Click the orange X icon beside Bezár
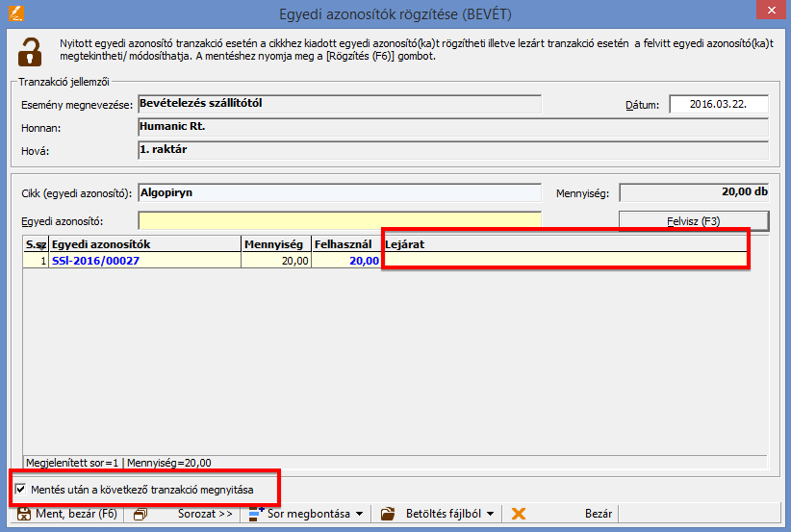Screen dimensions: 791x532 [x=519, y=514]
